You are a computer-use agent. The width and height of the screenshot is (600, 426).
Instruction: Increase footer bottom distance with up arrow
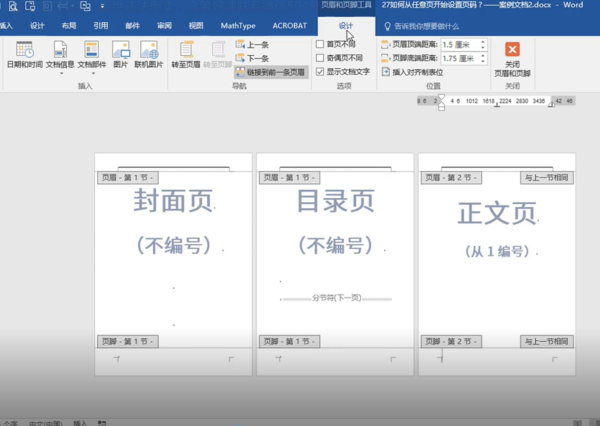click(x=483, y=56)
